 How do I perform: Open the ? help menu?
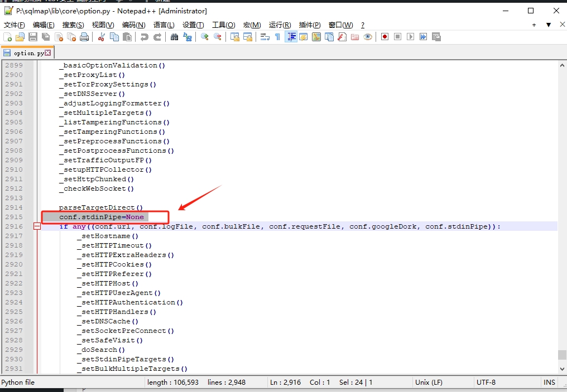tap(363, 25)
